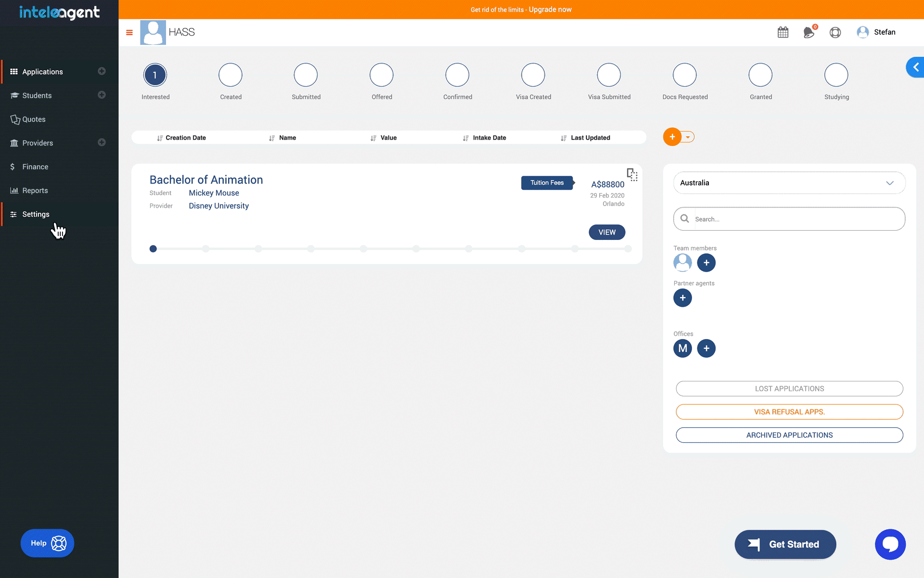Image resolution: width=924 pixels, height=578 pixels.
Task: Open the calendar icon in header
Action: (x=783, y=32)
